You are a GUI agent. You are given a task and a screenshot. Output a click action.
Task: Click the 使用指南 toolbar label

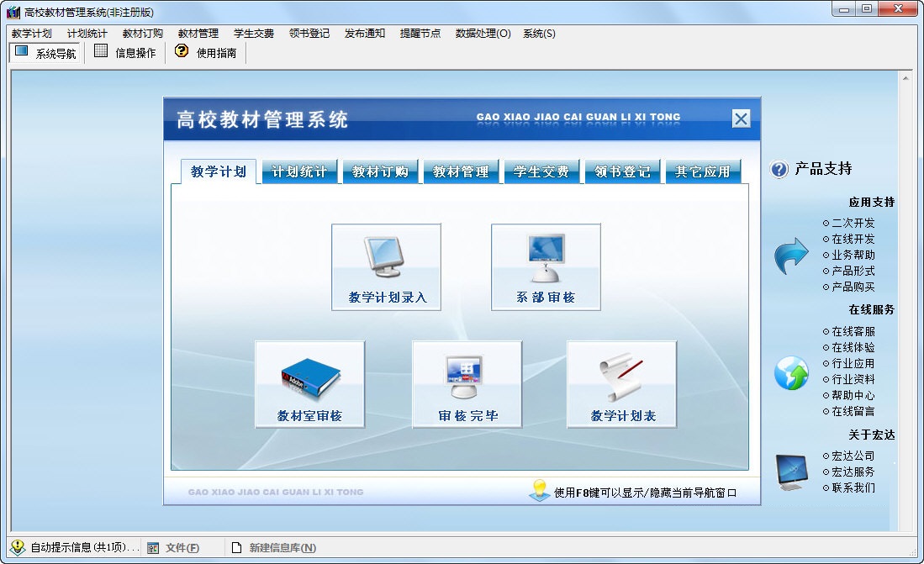[x=216, y=53]
